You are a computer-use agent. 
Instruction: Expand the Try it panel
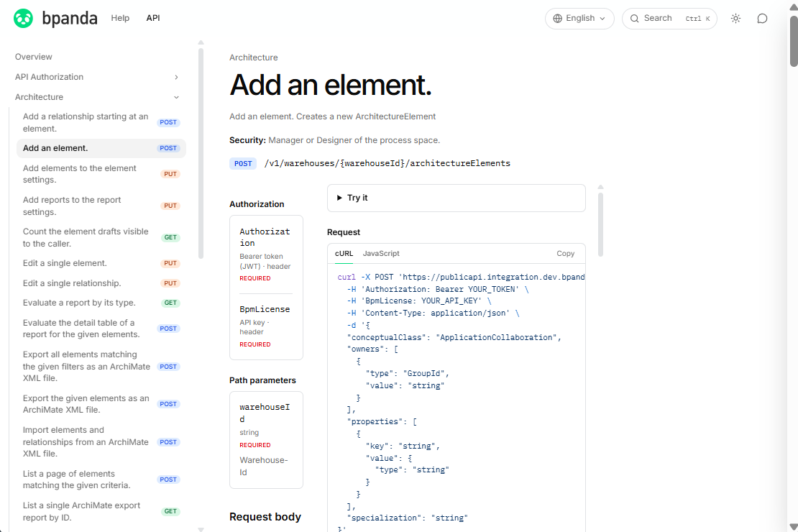pos(456,198)
